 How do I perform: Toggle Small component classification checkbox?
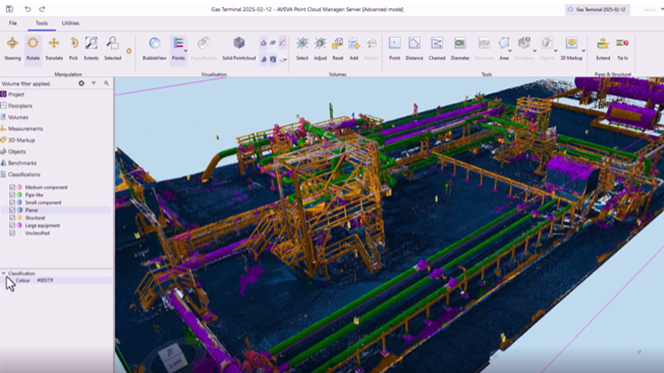click(x=12, y=202)
